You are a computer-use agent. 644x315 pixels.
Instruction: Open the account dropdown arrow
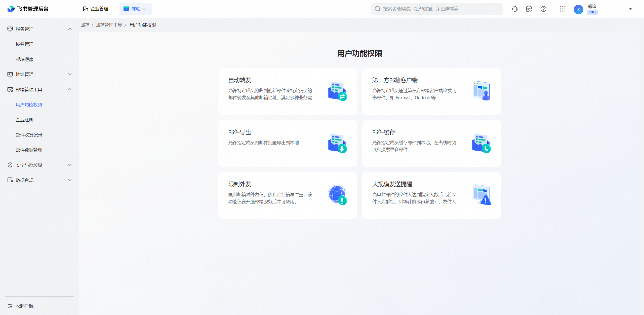(630, 9)
